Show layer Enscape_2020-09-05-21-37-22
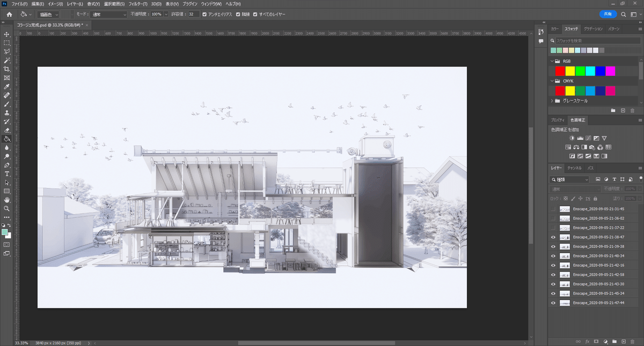The height and width of the screenshot is (346, 644). tap(553, 227)
